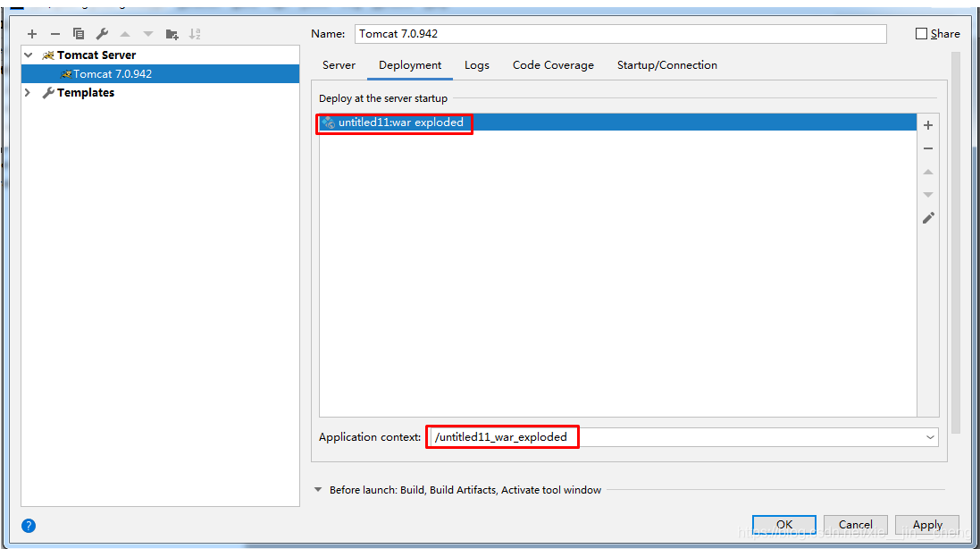
Task: Edit artifact with pencil icon
Action: coord(928,217)
